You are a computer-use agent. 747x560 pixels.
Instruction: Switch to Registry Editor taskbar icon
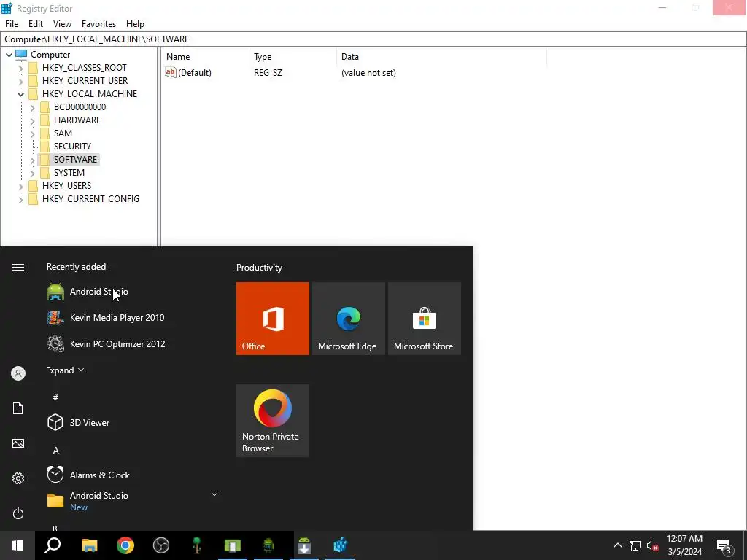click(x=340, y=545)
